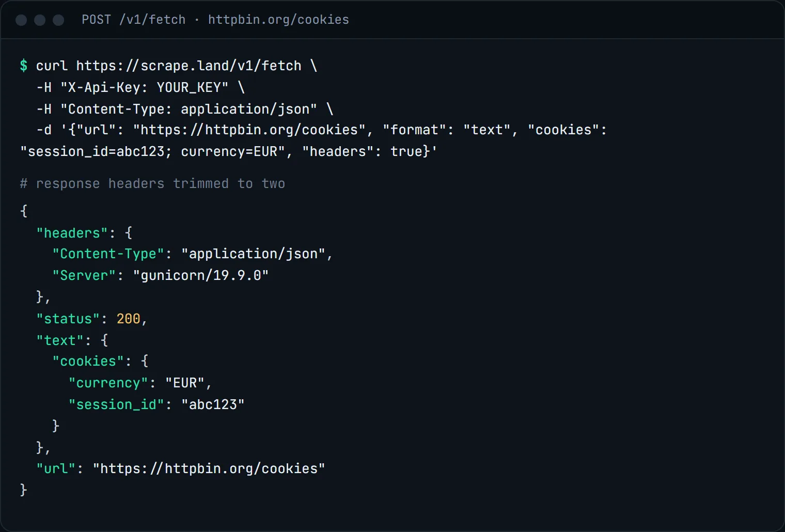Click the "Server" key in the response
Screen dimensions: 785x532
84,275
